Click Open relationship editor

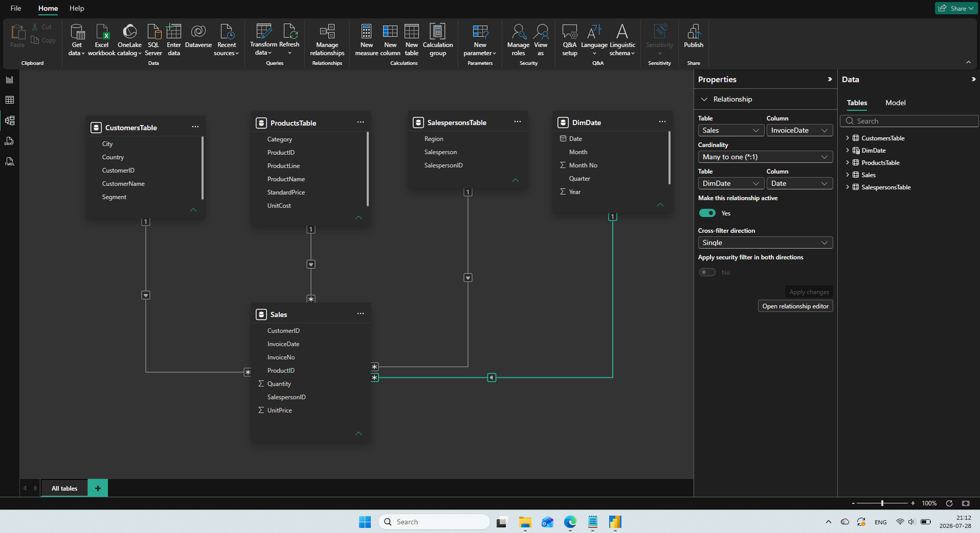tap(795, 307)
